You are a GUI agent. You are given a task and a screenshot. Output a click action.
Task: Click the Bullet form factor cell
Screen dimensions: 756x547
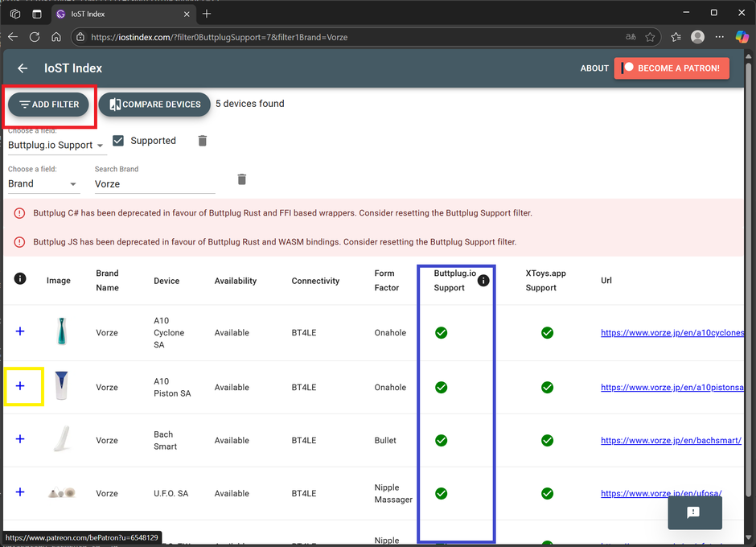click(x=385, y=440)
